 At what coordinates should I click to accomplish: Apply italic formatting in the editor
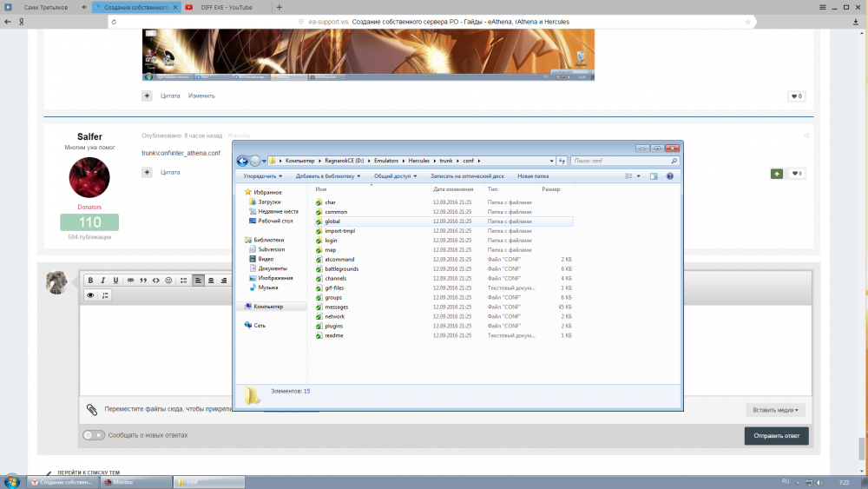102,281
